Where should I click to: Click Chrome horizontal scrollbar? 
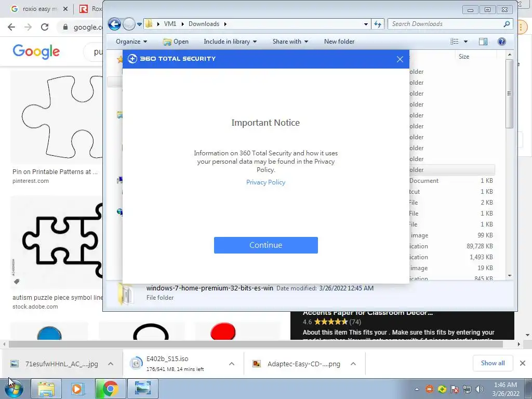coord(256,344)
